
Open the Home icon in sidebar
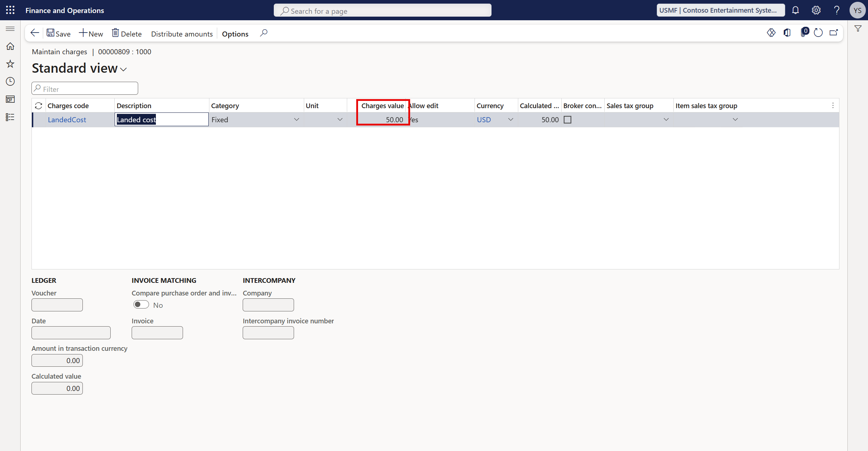10,46
